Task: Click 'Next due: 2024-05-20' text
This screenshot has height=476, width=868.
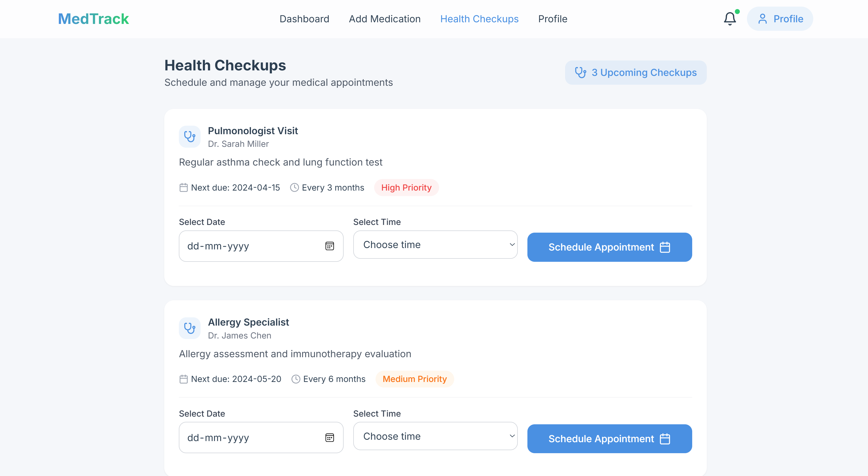Action: tap(236, 379)
